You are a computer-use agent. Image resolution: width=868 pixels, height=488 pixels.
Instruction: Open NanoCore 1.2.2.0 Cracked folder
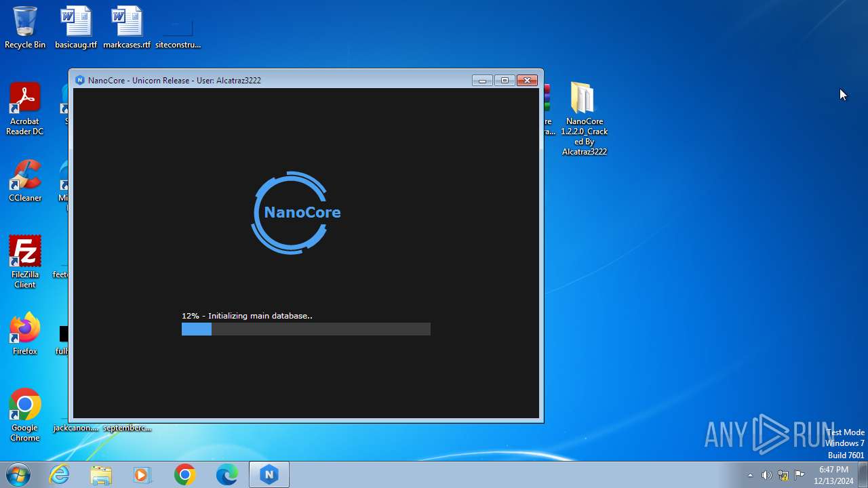click(x=584, y=119)
